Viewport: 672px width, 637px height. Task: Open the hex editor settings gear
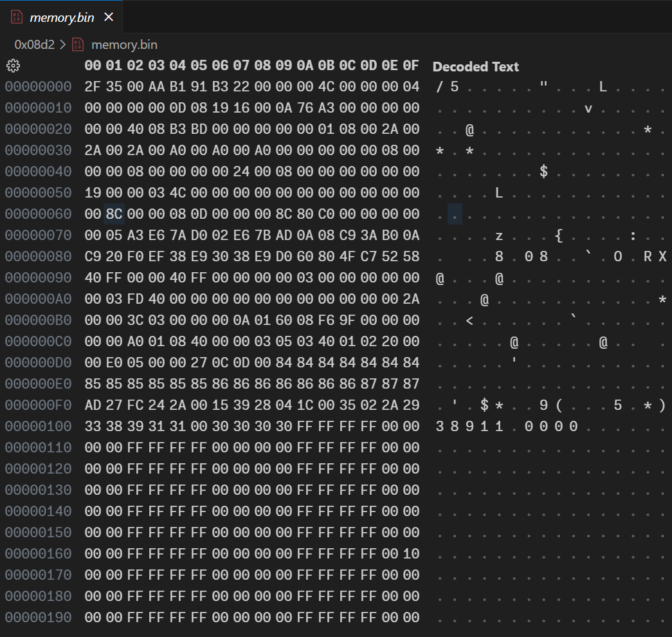13,65
